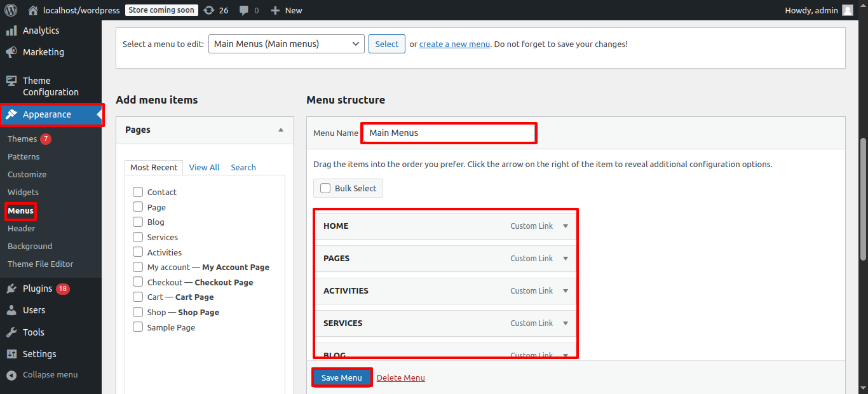
Task: Tick the Activities page checkbox
Action: click(x=138, y=252)
